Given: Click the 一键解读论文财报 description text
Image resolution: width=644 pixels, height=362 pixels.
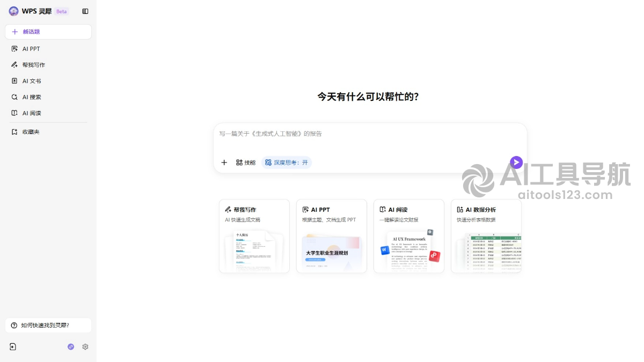Looking at the screenshot, I should pyautogui.click(x=399, y=220).
